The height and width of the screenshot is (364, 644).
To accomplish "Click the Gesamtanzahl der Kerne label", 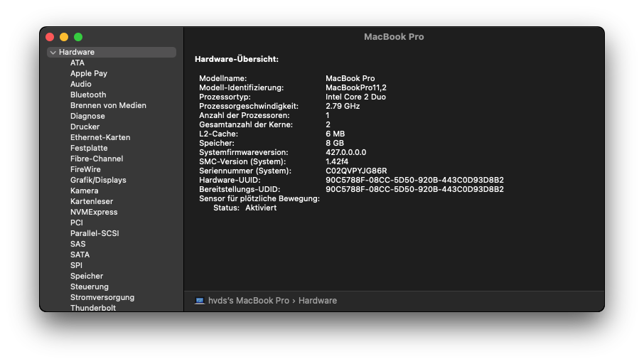I will [246, 125].
